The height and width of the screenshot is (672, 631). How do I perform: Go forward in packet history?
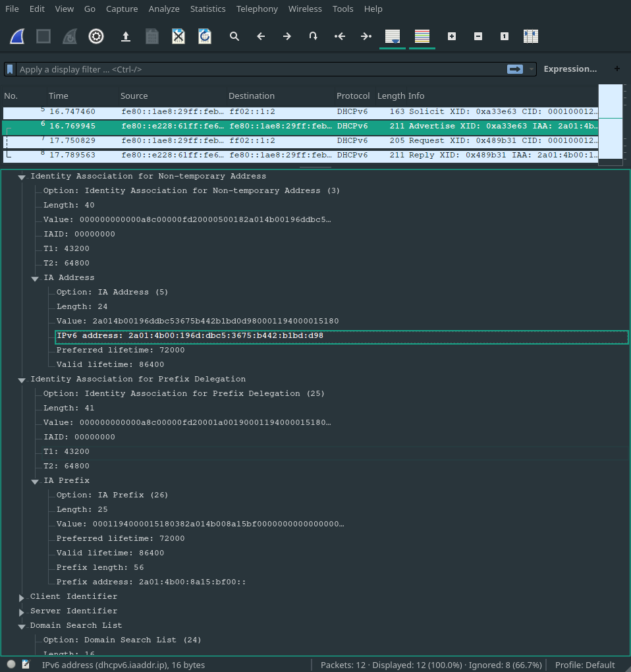[x=287, y=36]
